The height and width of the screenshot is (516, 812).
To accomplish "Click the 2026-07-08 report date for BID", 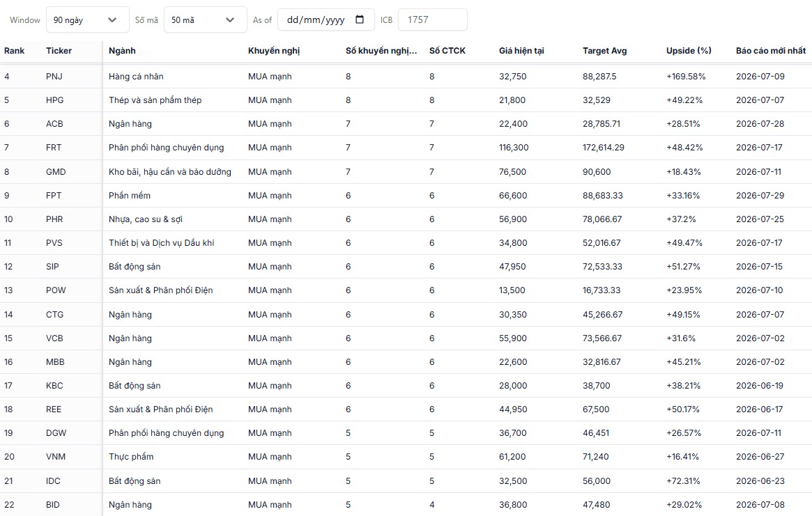I will click(760, 505).
